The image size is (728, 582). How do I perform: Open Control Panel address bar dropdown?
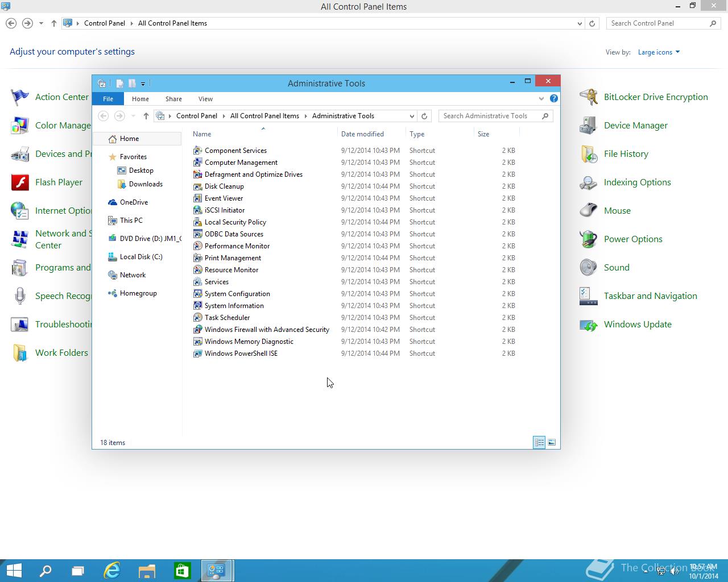tap(580, 23)
